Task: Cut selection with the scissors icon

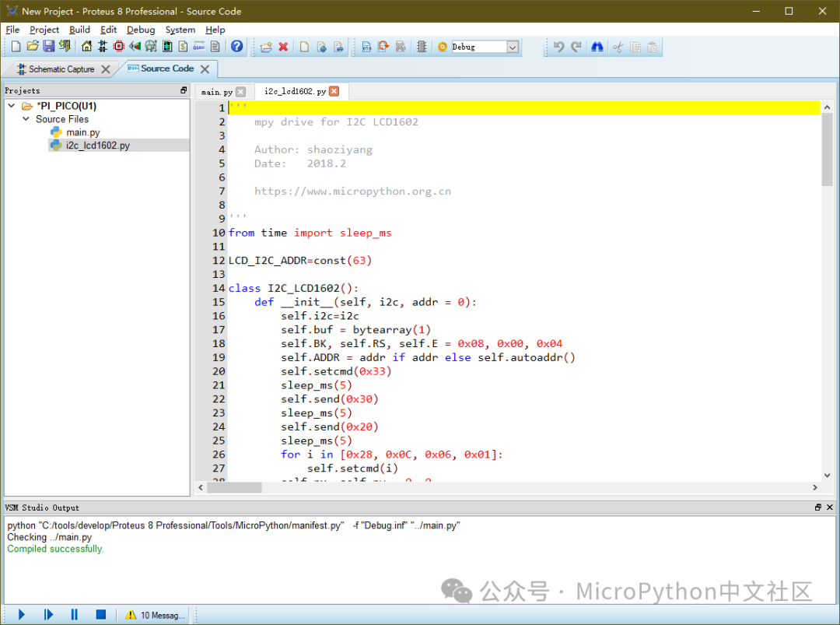Action: click(618, 47)
